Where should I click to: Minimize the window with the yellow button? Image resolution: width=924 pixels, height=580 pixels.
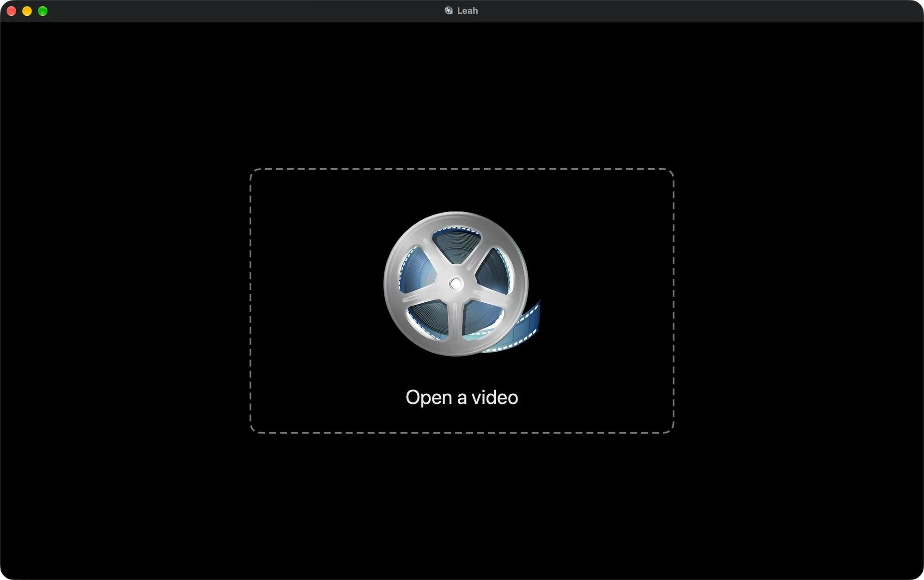(27, 11)
